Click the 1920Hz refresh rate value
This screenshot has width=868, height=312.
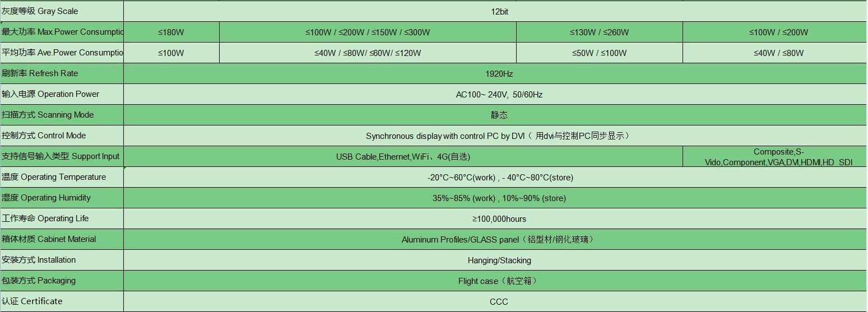[x=499, y=74]
